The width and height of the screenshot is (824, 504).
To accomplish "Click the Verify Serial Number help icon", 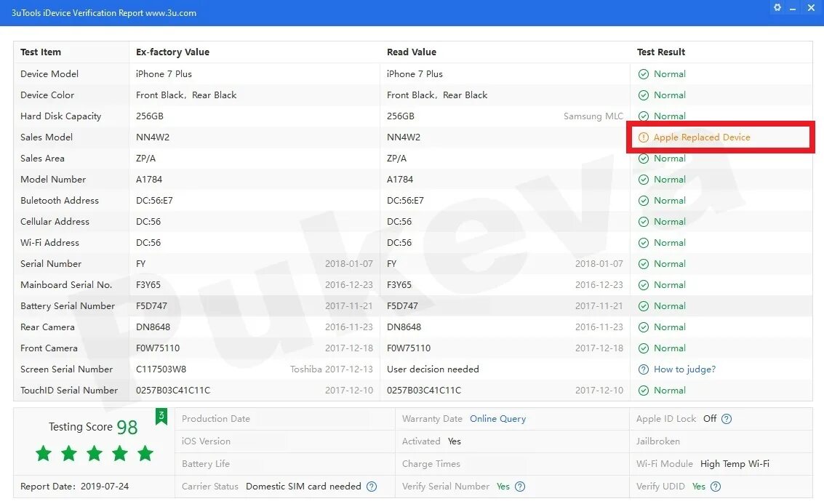I will (520, 487).
